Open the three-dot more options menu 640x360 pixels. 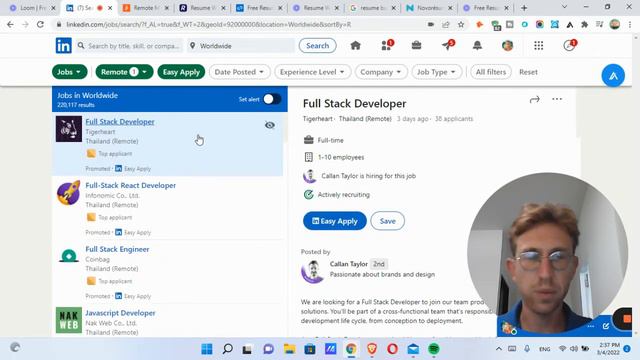[557, 99]
